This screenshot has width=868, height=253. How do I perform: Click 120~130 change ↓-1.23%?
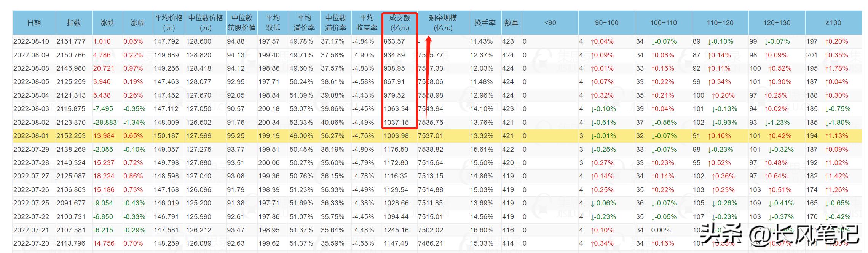tap(777, 123)
